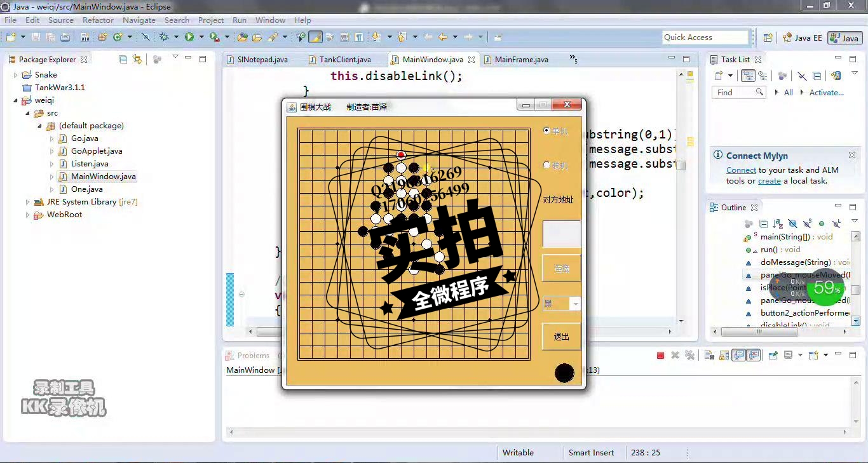This screenshot has width=868, height=463.
Task: Click the New file toolbar icon
Action: click(11, 37)
